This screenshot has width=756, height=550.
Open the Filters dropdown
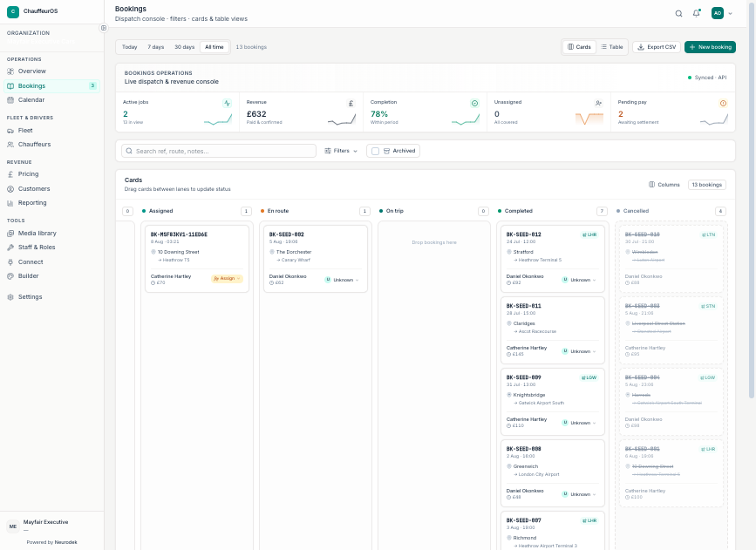tap(341, 151)
